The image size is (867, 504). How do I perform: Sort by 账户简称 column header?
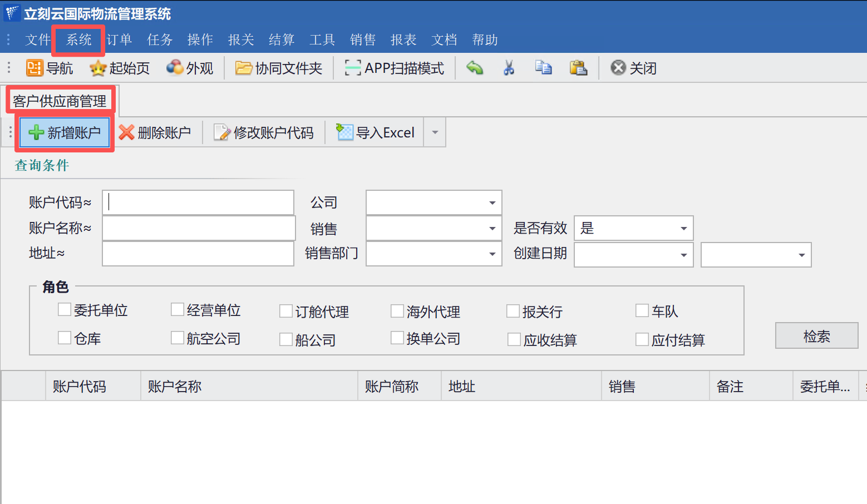tap(400, 386)
